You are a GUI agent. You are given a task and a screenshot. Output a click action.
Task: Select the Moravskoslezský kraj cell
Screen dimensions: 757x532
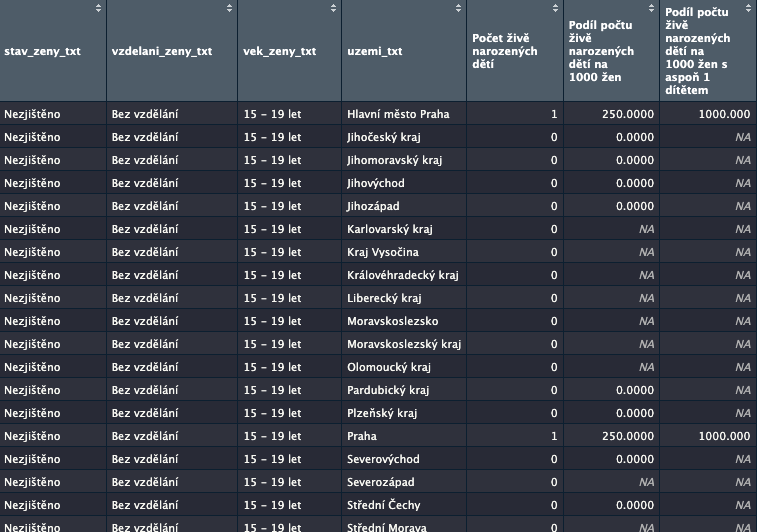point(404,344)
